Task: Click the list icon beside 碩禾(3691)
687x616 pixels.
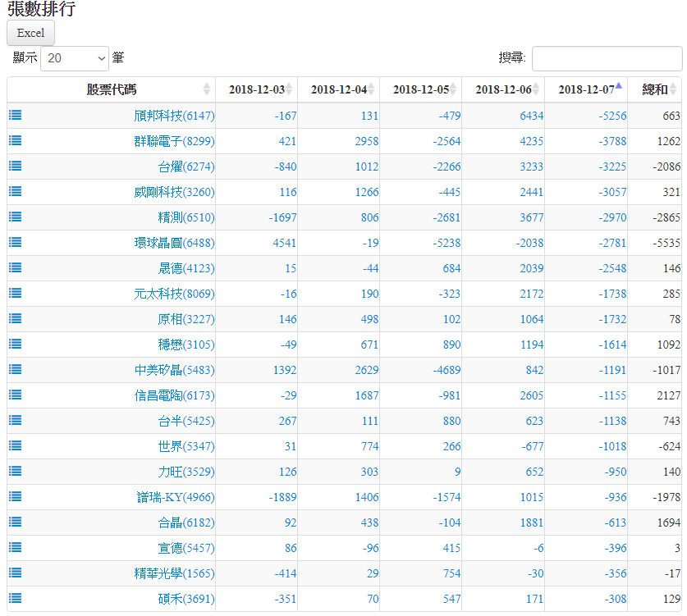Action: (x=15, y=599)
